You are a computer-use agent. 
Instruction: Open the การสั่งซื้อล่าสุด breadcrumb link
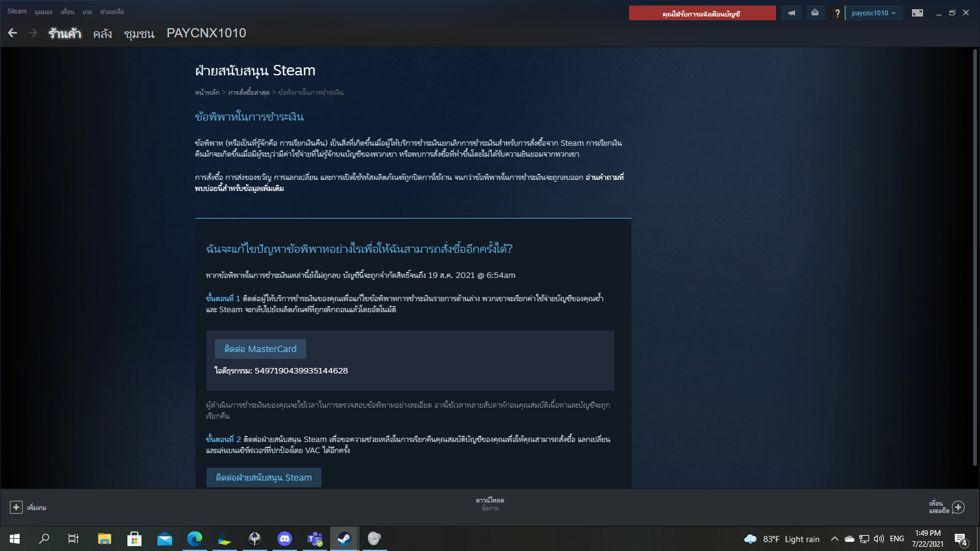pyautogui.click(x=249, y=92)
